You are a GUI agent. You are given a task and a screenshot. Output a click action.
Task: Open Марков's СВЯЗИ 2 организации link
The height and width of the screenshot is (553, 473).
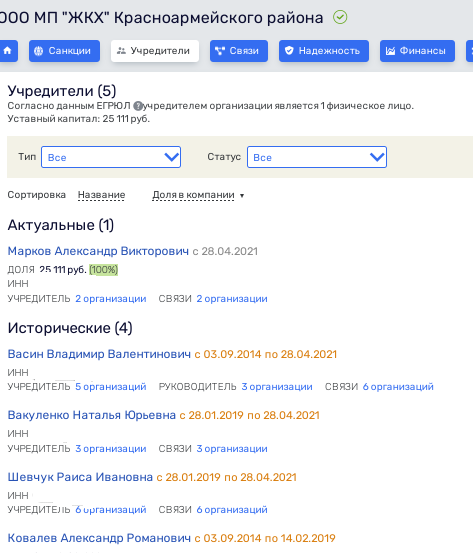tap(232, 299)
